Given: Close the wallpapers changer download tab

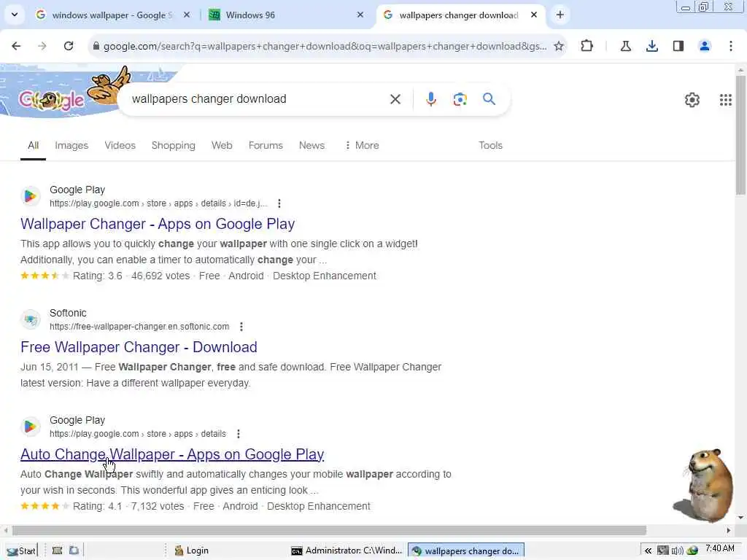Looking at the screenshot, I should coord(534,15).
